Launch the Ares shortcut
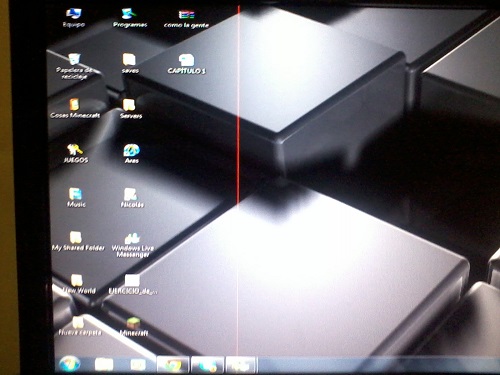The image size is (500, 375). [131, 154]
